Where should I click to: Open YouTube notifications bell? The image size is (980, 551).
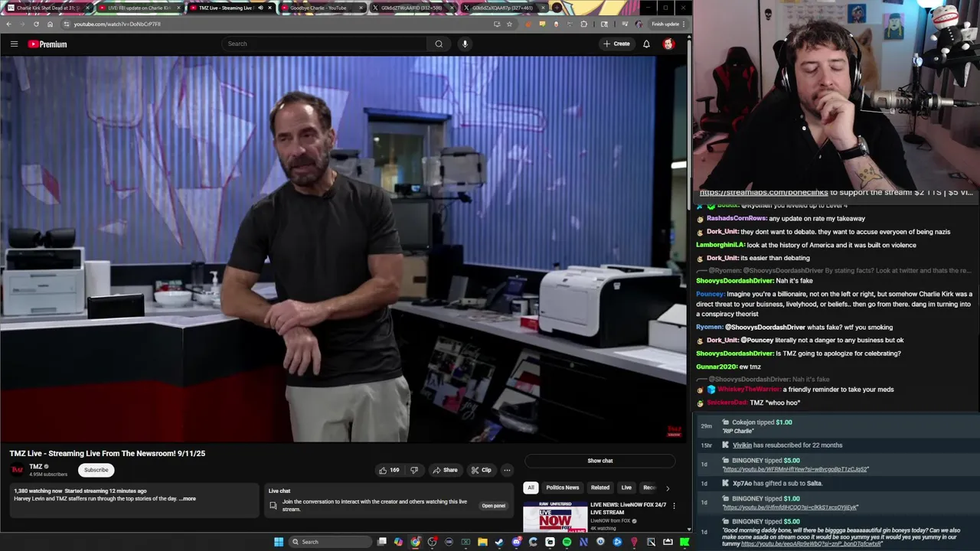646,44
